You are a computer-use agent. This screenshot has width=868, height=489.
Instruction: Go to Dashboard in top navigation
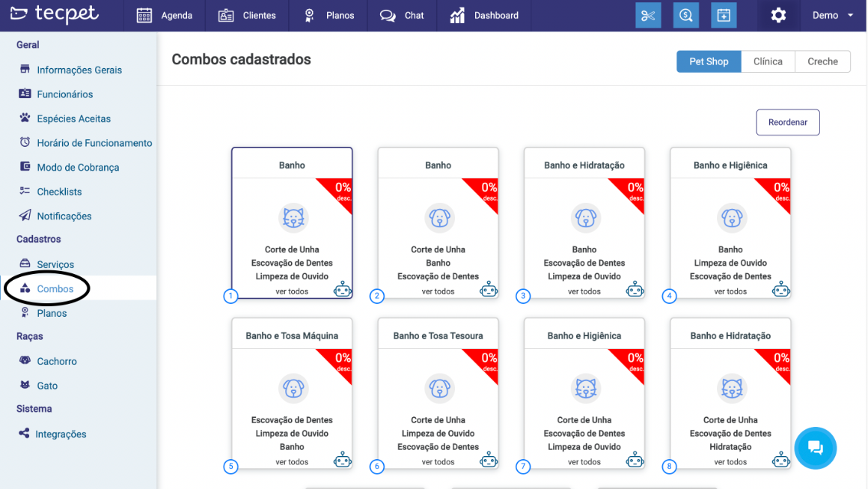tap(484, 16)
